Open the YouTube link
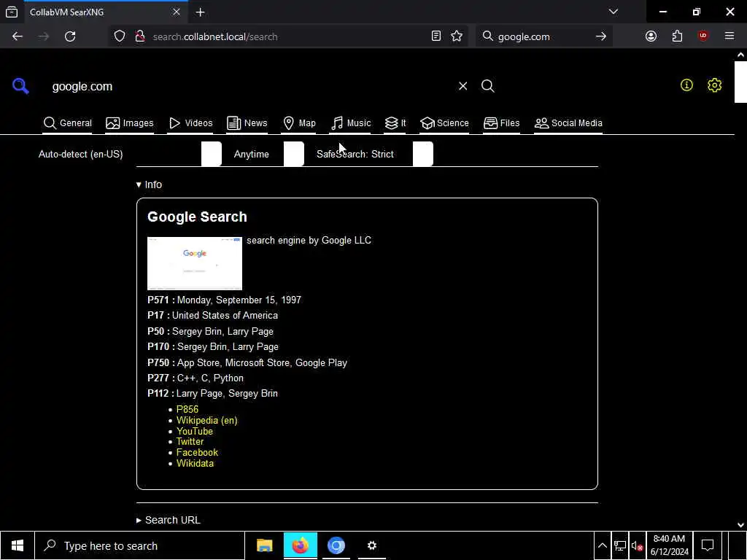Screen dimensions: 747x560 pyautogui.click(x=194, y=432)
